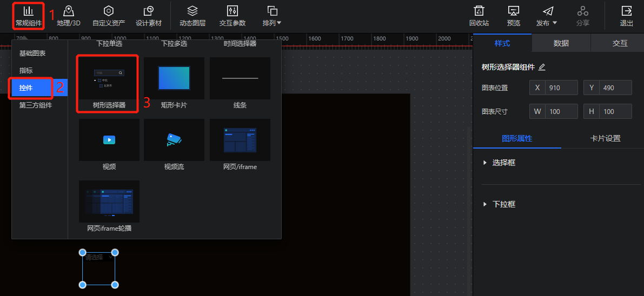644x296 pixels.
Task: Open the 排列 arrangement dropdown
Action: tap(272, 16)
